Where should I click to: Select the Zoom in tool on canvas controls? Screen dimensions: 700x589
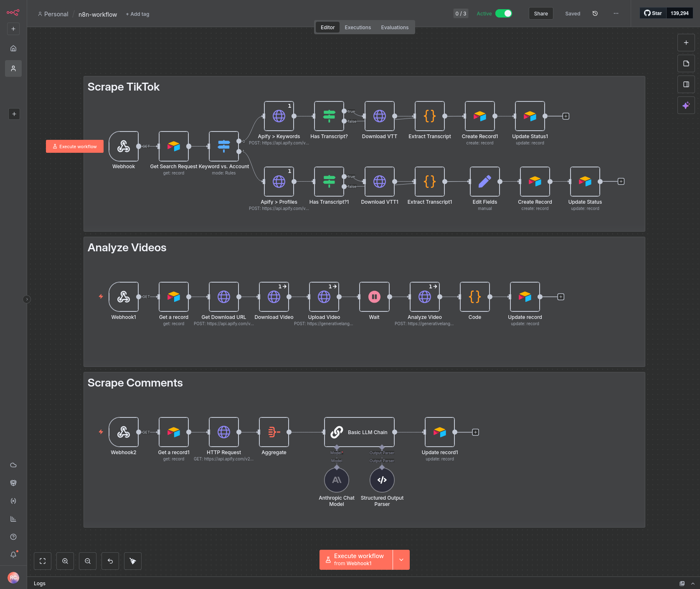(x=65, y=561)
